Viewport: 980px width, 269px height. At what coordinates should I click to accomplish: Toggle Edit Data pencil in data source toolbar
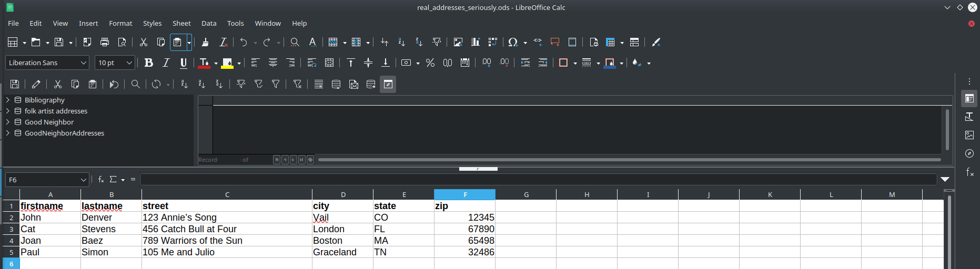click(x=36, y=84)
